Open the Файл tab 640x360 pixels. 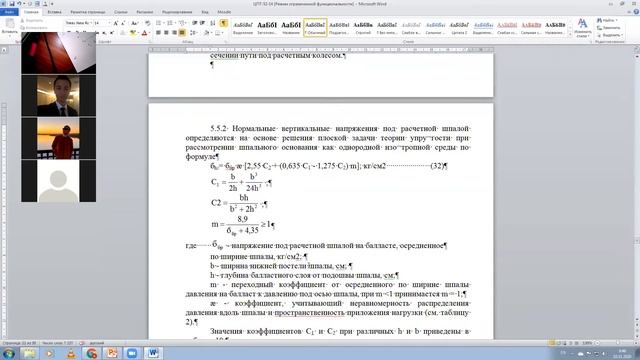[9, 12]
